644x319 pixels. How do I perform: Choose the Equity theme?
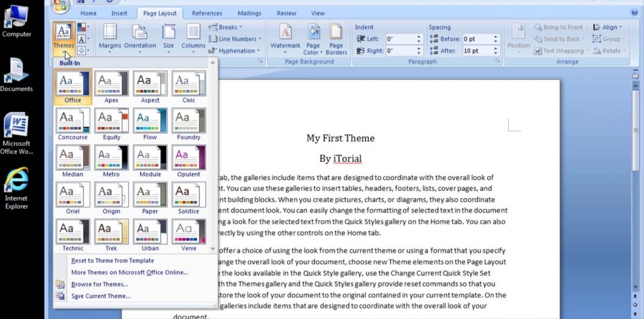click(x=111, y=124)
